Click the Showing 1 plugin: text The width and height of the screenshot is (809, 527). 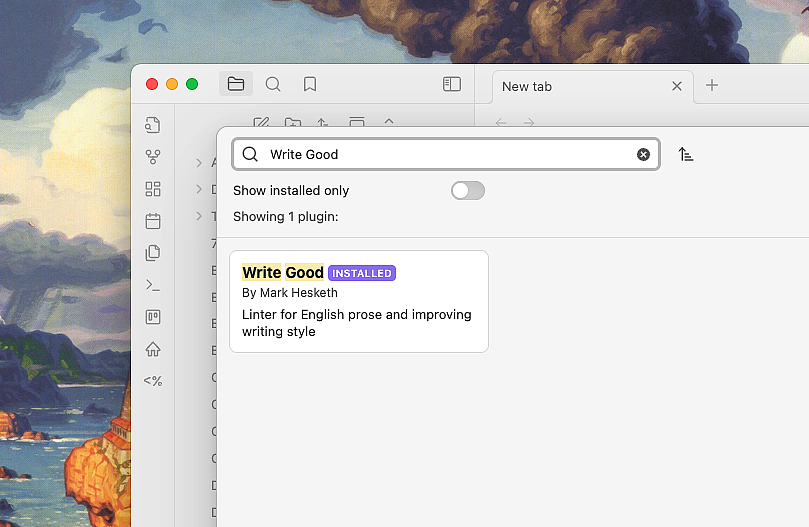tap(286, 217)
